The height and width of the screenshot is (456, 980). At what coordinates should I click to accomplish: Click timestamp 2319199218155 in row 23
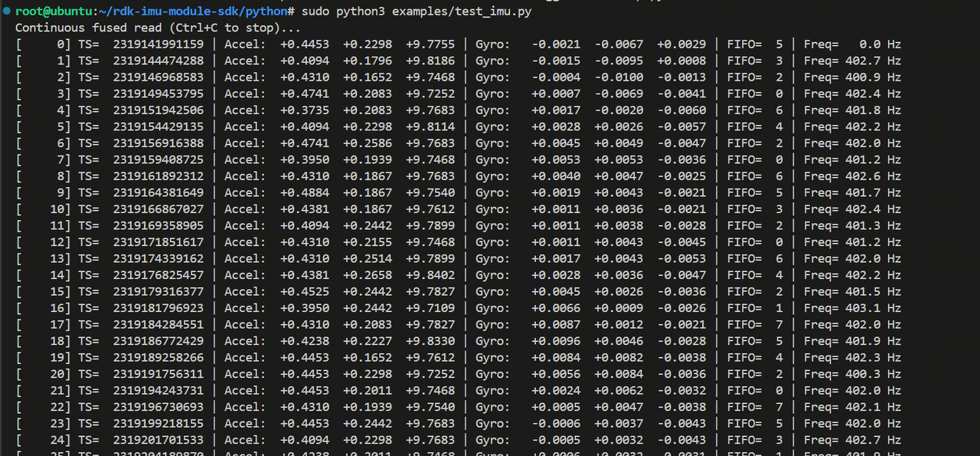tap(158, 423)
